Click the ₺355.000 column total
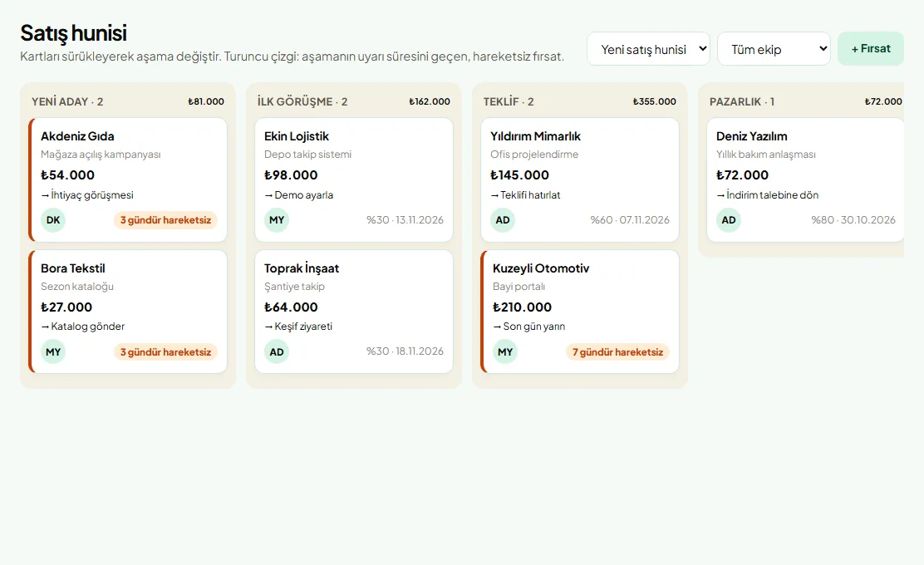The image size is (924, 565). pos(655,102)
